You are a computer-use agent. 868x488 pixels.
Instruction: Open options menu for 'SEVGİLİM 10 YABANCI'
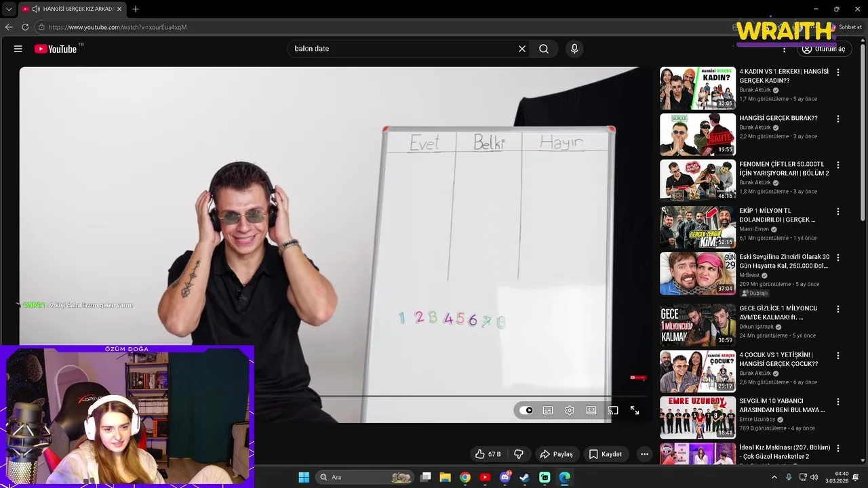pos(838,401)
